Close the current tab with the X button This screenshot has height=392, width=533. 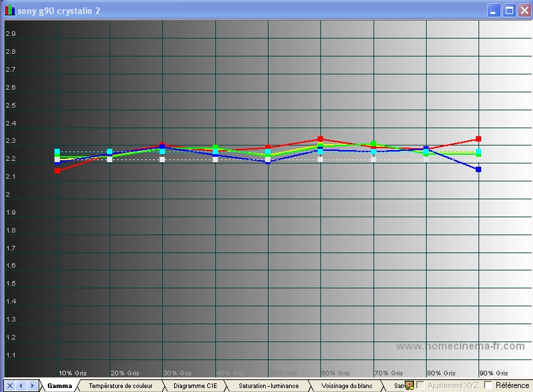[10, 385]
